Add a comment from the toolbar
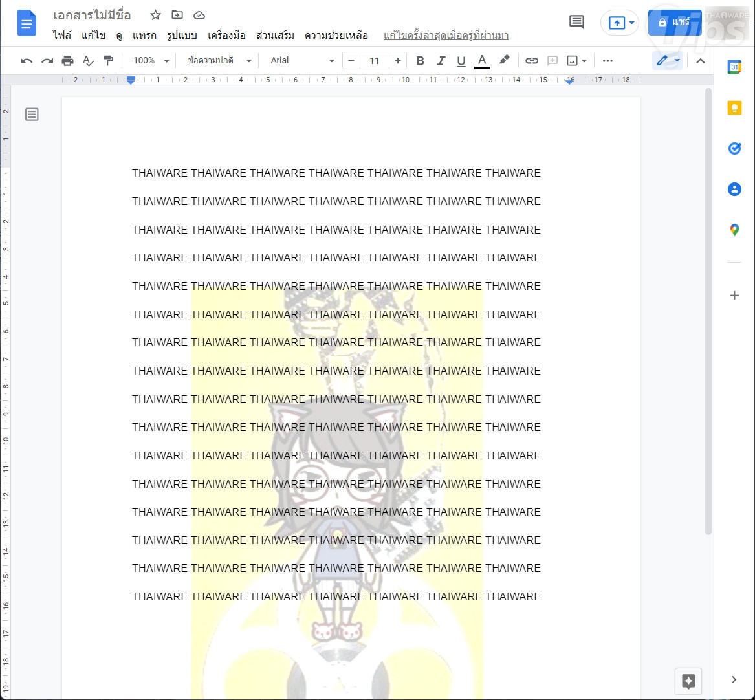The image size is (755, 700). (x=553, y=61)
